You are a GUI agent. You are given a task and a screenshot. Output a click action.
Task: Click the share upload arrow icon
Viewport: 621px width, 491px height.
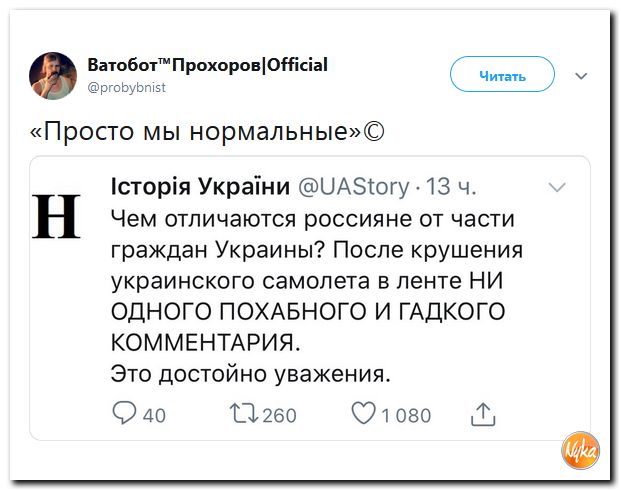coord(482,414)
